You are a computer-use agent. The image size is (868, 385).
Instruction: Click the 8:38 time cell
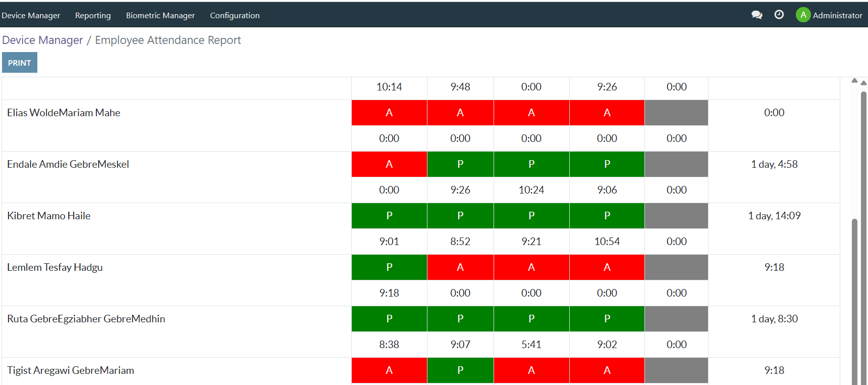point(389,345)
